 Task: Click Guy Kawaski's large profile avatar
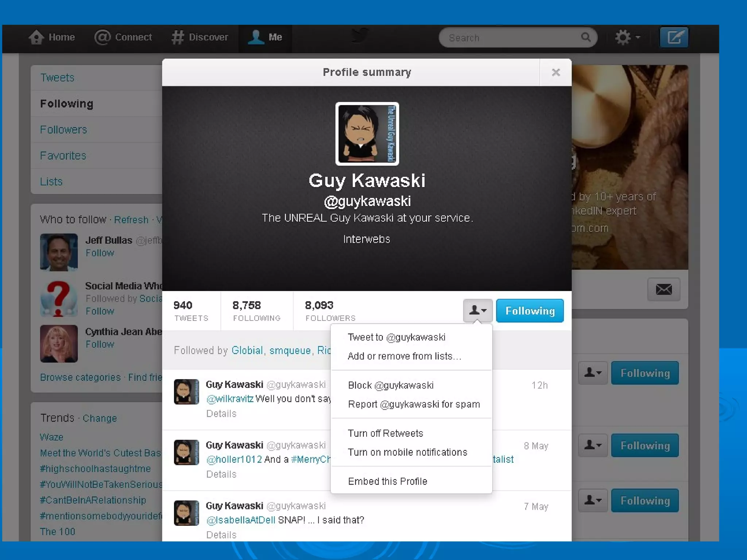pos(367,134)
